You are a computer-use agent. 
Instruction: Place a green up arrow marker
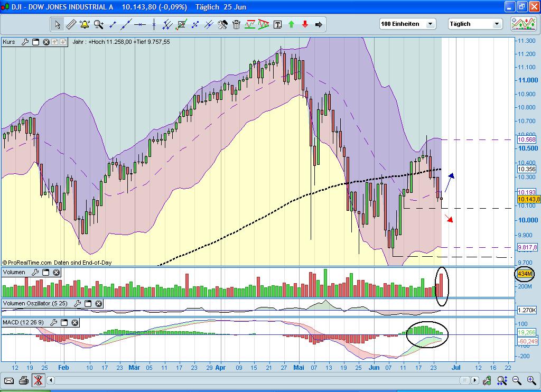[x=291, y=24]
